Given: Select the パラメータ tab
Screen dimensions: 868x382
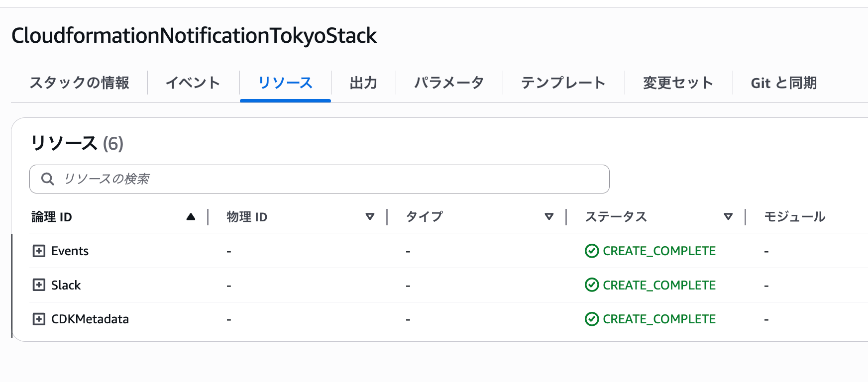Looking at the screenshot, I should point(449,83).
